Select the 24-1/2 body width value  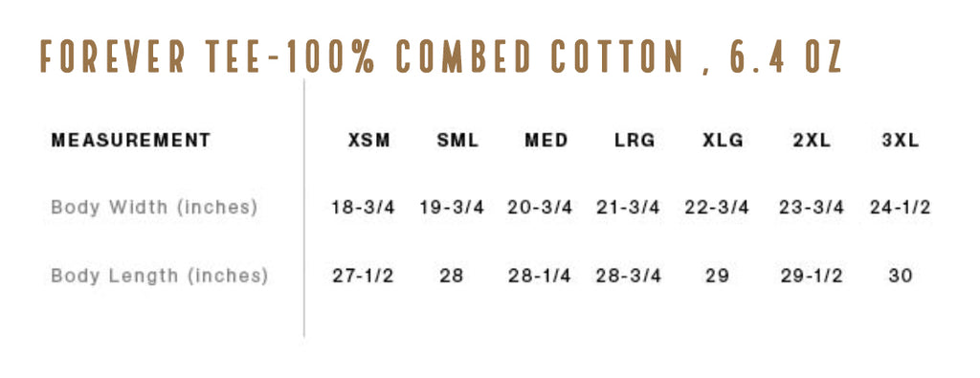900,208
